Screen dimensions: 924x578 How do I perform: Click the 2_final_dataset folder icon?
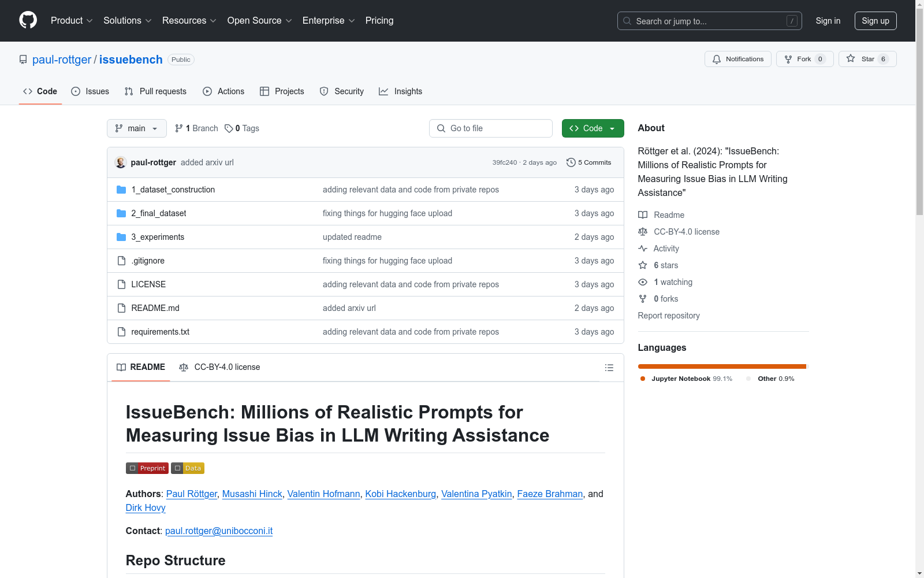pyautogui.click(x=121, y=213)
